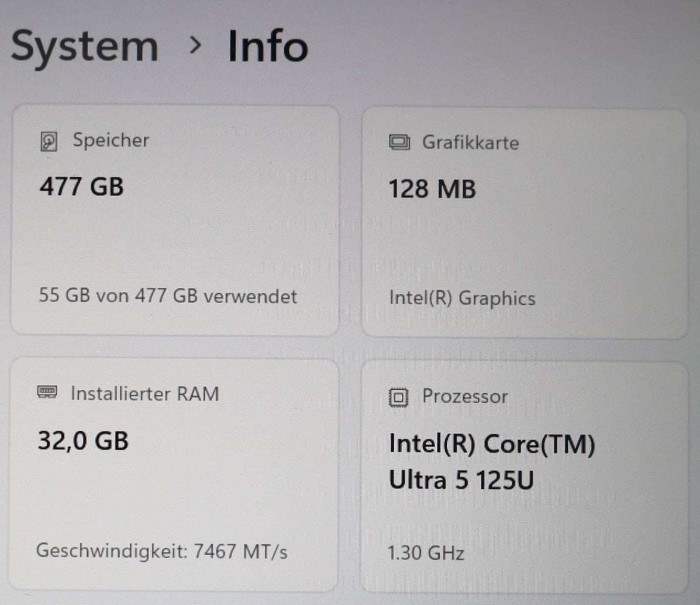Screen dimensions: 700x605
Task: Click the 128 MB graphics memory value
Action: pyautogui.click(x=432, y=190)
